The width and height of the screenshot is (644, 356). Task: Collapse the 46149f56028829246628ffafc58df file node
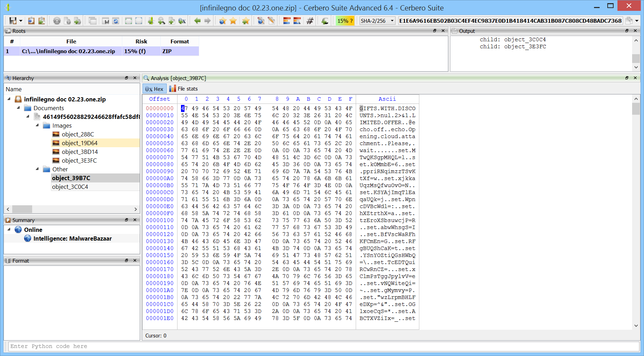click(x=28, y=117)
